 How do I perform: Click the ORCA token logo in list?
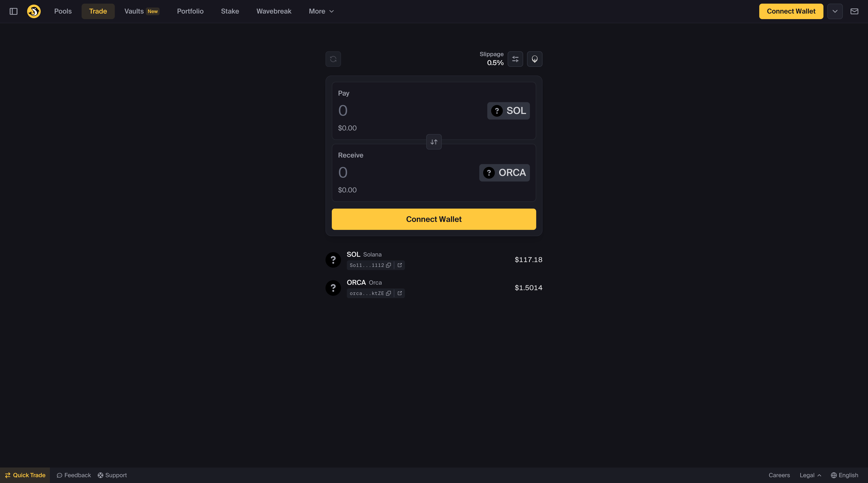pos(333,288)
